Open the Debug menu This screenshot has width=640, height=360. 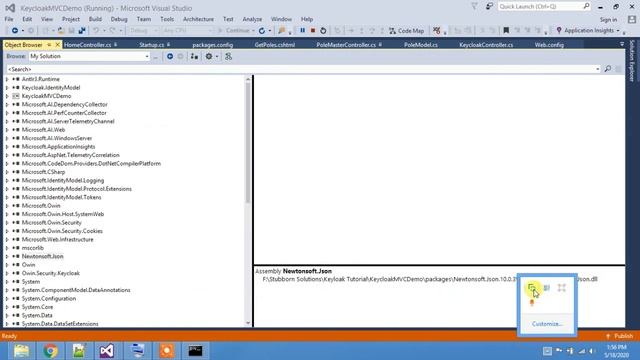[x=119, y=19]
